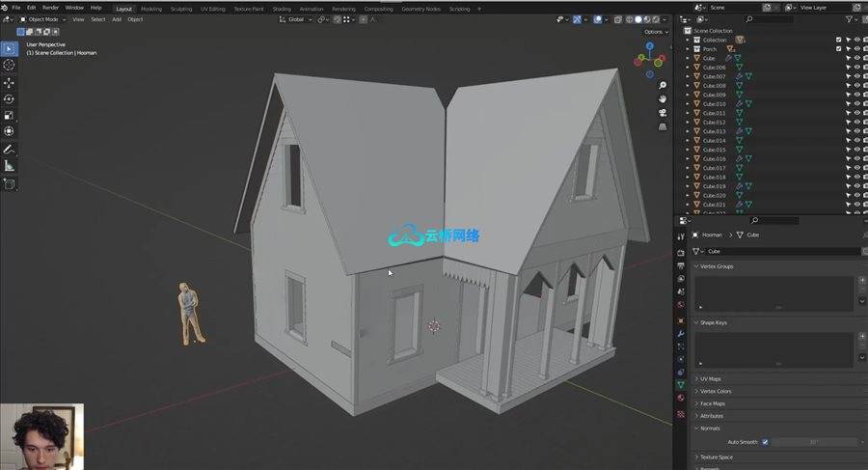Switch to solid viewport shading
The width and height of the screenshot is (868, 470).
(x=637, y=19)
